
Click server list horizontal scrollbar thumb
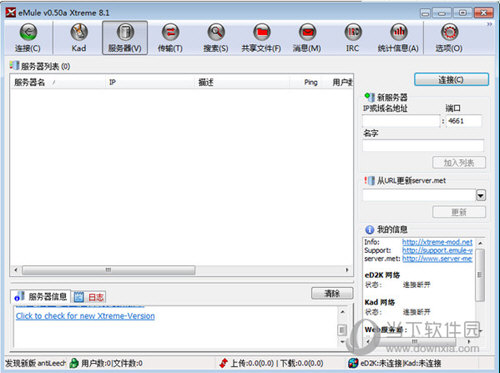[x=109, y=270]
